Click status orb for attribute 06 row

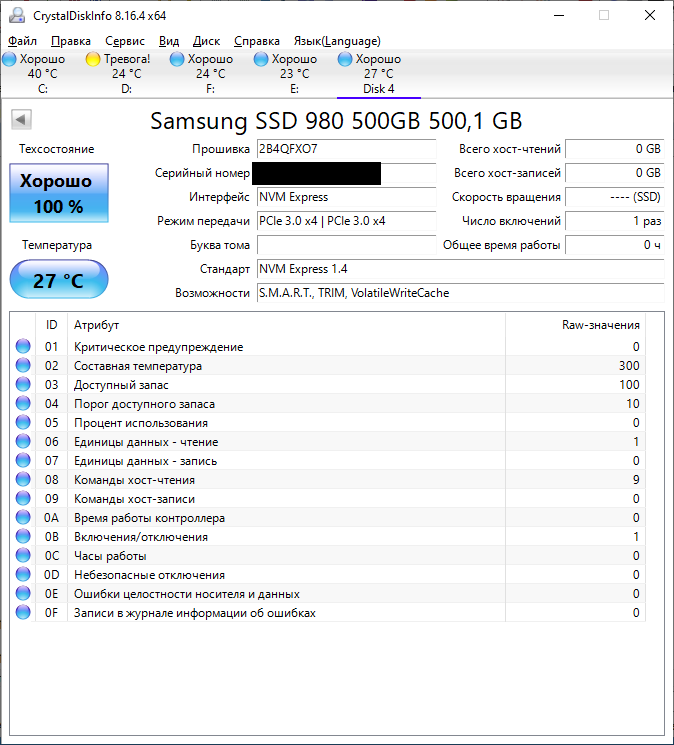point(23,441)
